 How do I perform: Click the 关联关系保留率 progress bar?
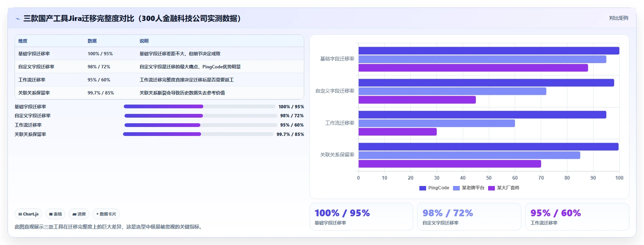[x=198, y=134]
